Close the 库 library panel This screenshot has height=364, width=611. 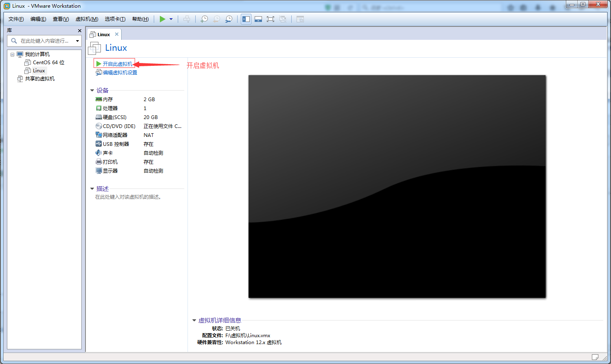[80, 30]
